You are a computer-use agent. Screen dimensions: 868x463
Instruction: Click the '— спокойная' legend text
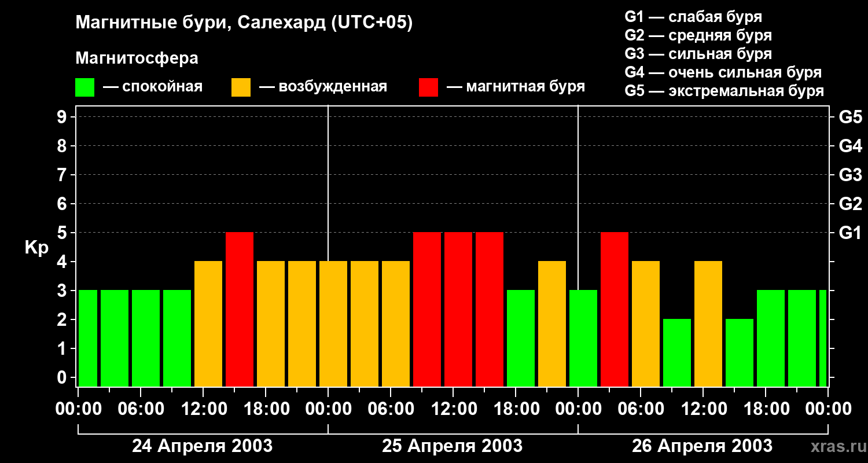coord(153,87)
